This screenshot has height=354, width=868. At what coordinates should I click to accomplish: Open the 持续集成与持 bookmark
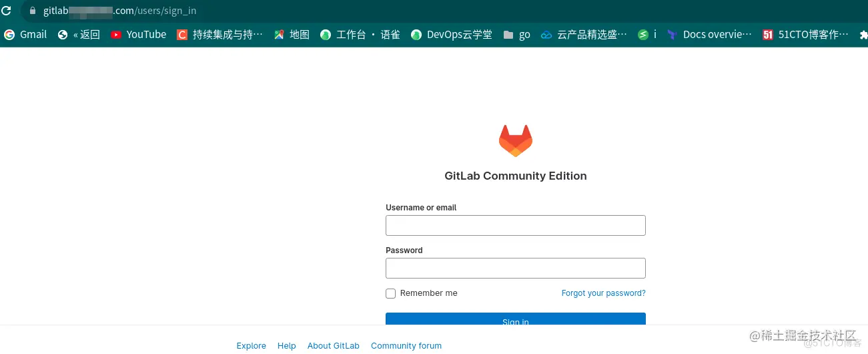[220, 35]
